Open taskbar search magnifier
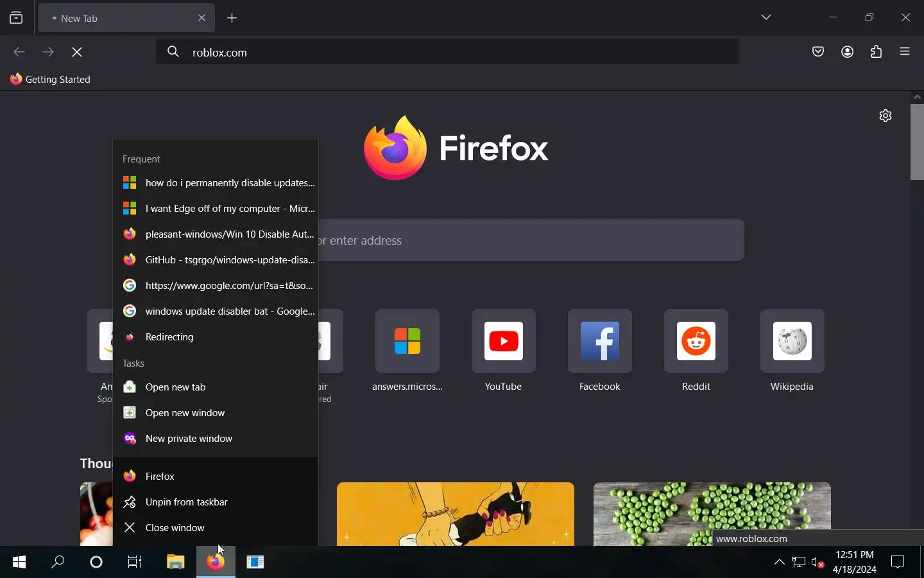924x578 pixels. 58,563
